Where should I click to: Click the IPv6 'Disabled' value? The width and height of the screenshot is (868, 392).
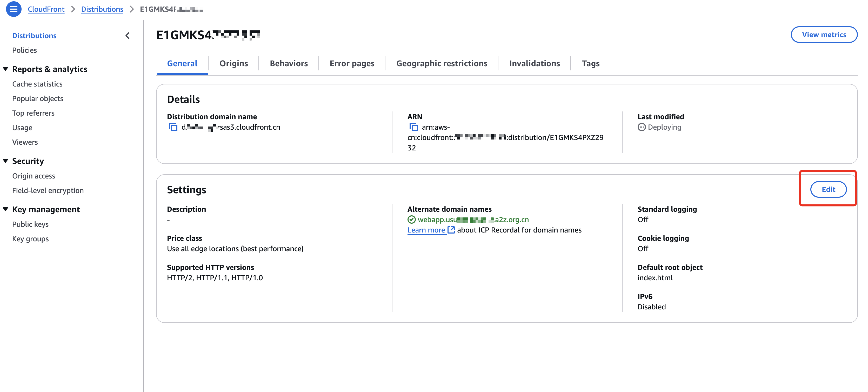click(x=652, y=307)
